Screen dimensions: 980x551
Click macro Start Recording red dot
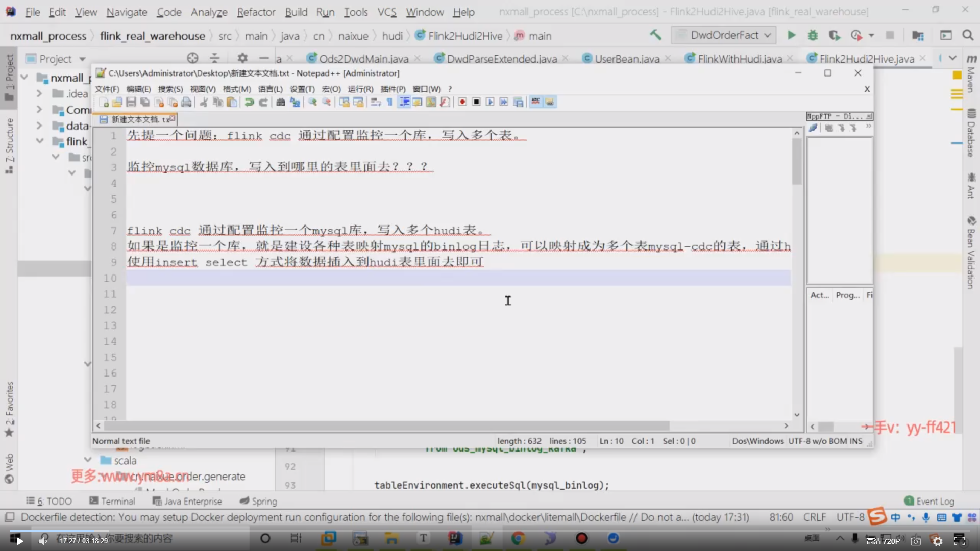click(462, 102)
